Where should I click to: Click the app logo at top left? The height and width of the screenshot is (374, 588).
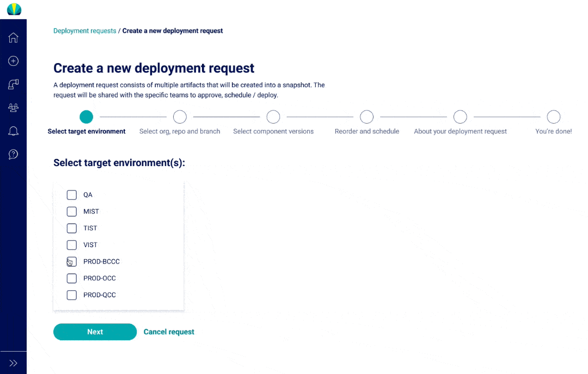click(14, 9)
